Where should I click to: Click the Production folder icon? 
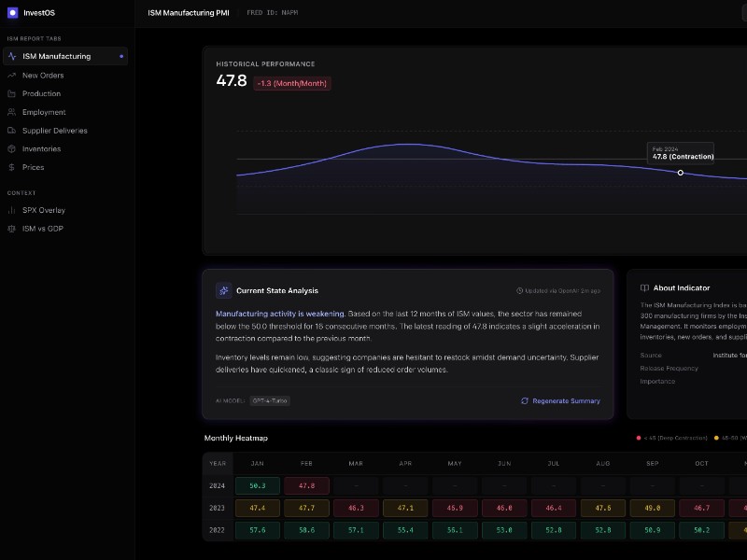coord(11,94)
